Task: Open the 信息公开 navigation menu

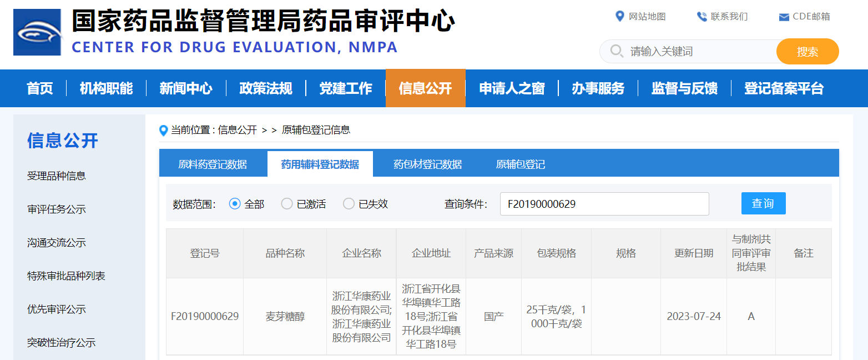Action: pyautogui.click(x=425, y=88)
